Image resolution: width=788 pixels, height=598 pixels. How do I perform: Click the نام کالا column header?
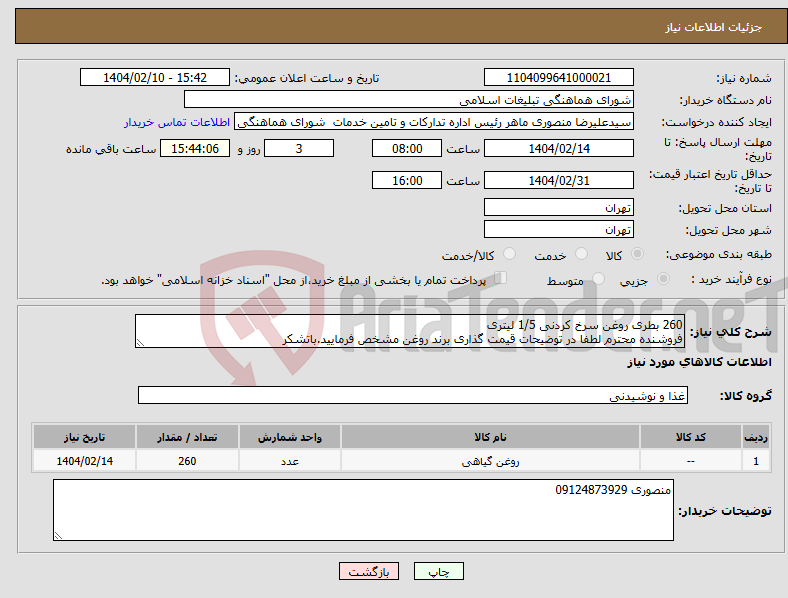point(490,437)
